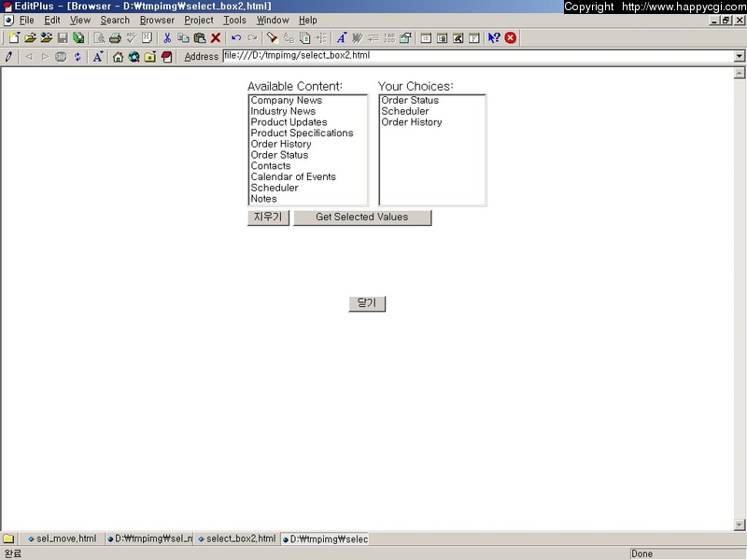Click the browser font size A icon
This screenshot has width=747, height=560.
point(98,57)
